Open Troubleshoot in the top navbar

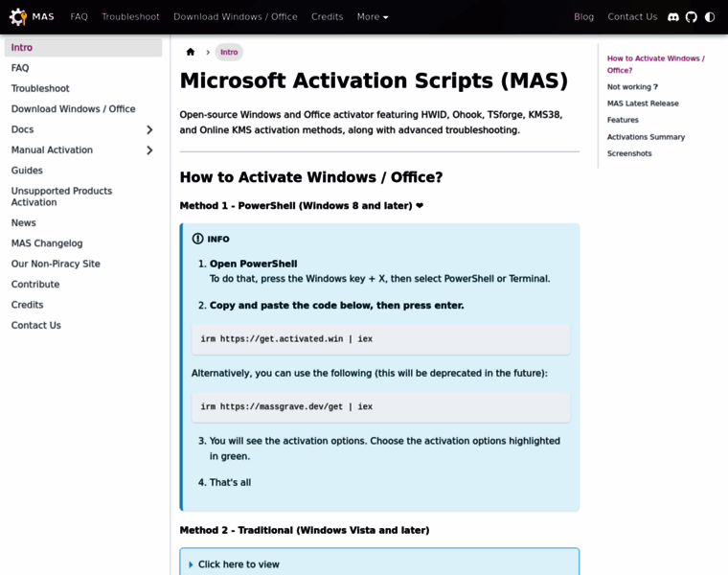130,16
